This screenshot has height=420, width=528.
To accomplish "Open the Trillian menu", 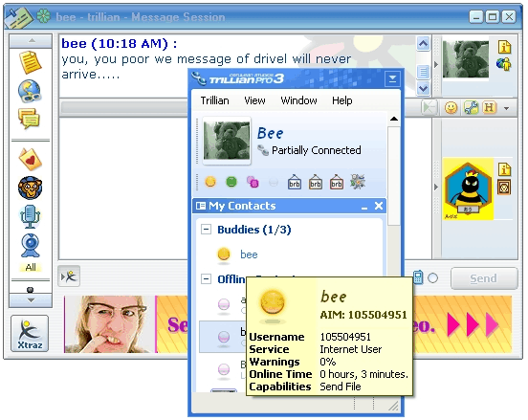I will pos(215,100).
